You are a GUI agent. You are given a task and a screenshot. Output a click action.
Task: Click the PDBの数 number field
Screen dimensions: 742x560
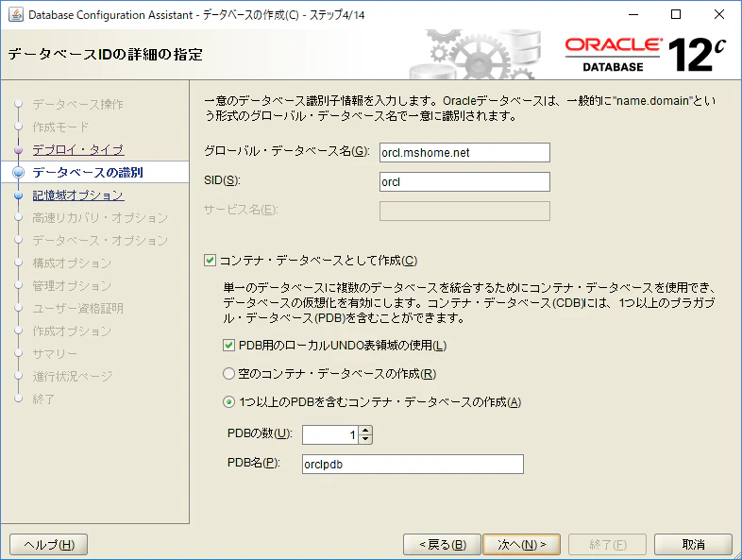(x=330, y=434)
